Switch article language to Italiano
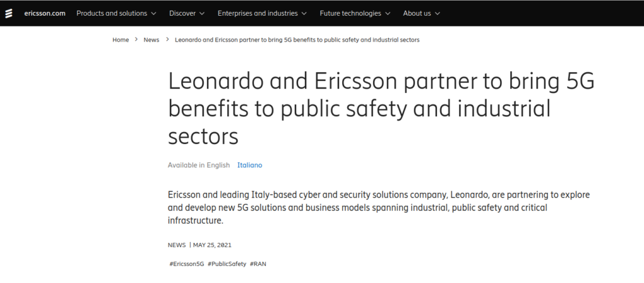The width and height of the screenshot is (644, 283). tap(250, 165)
